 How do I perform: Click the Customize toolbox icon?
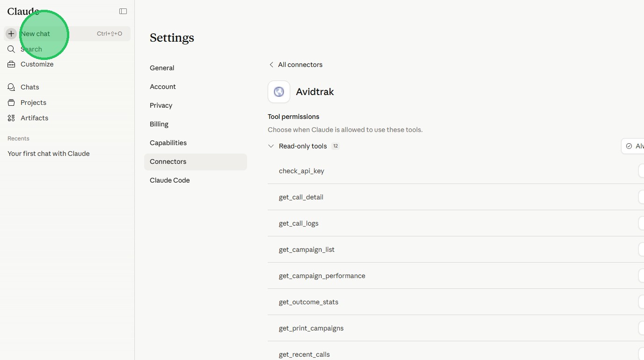[x=11, y=64]
